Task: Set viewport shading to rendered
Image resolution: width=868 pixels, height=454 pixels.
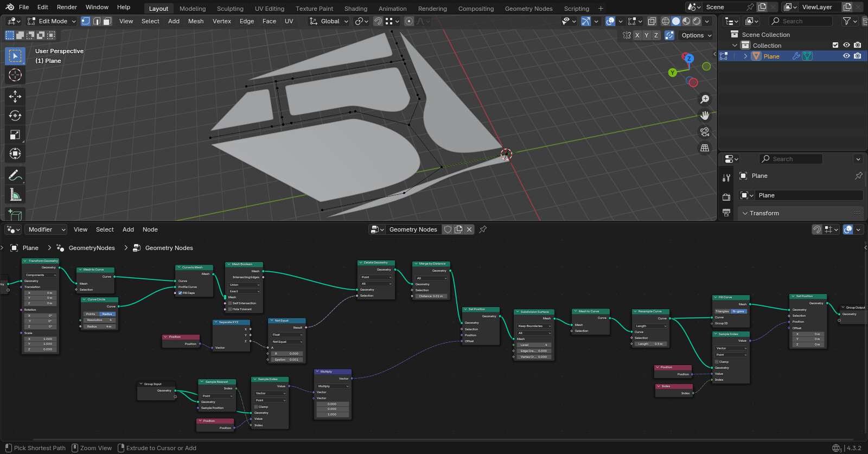Action: click(x=697, y=21)
